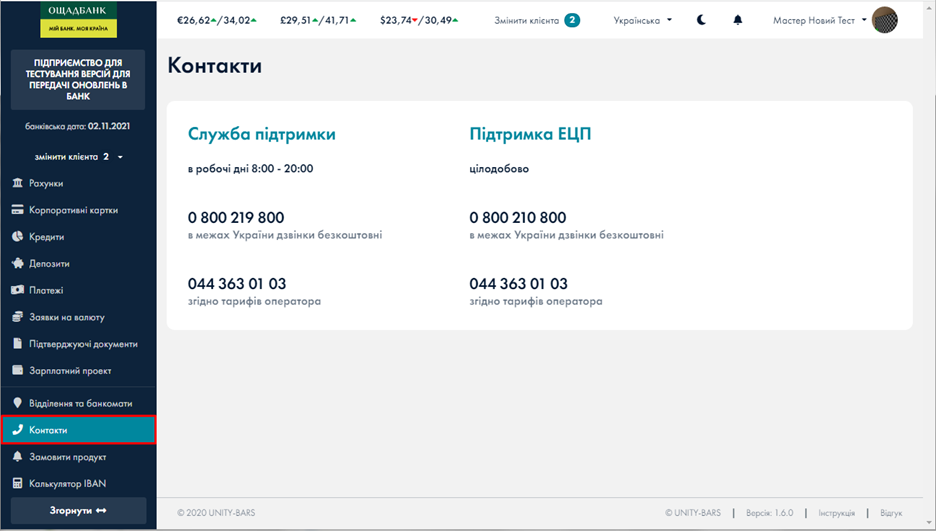Click the user avatar picture
Image resolution: width=936 pixels, height=531 pixels.
click(885, 20)
